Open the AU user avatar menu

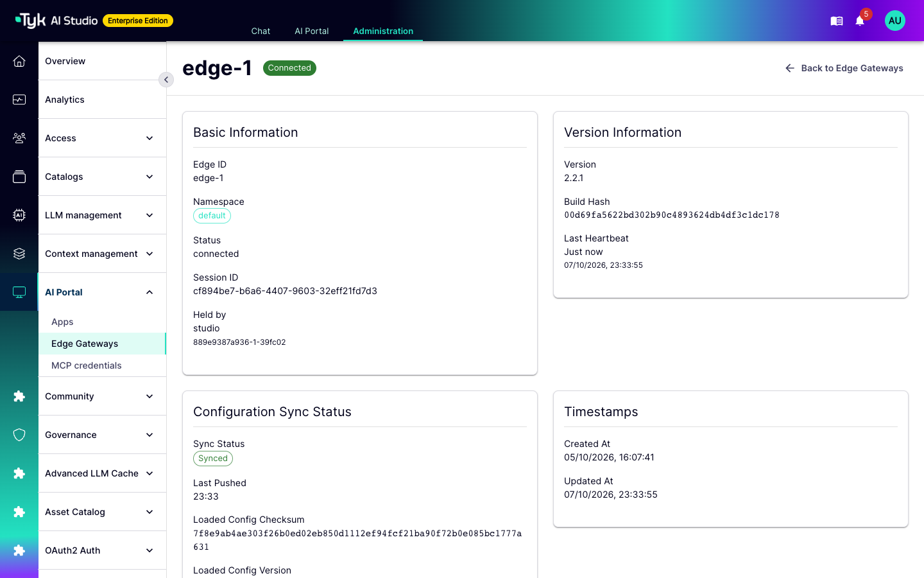coord(895,21)
